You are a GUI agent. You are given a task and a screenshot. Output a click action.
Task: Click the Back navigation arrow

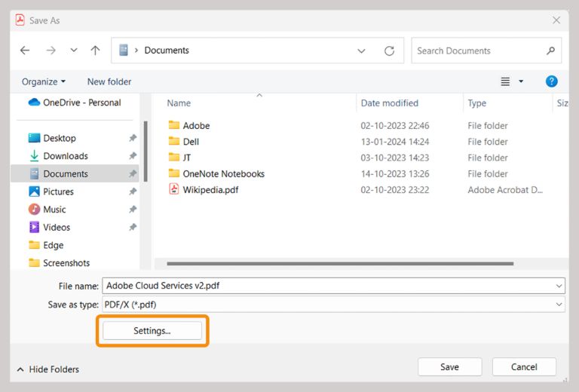(25, 51)
